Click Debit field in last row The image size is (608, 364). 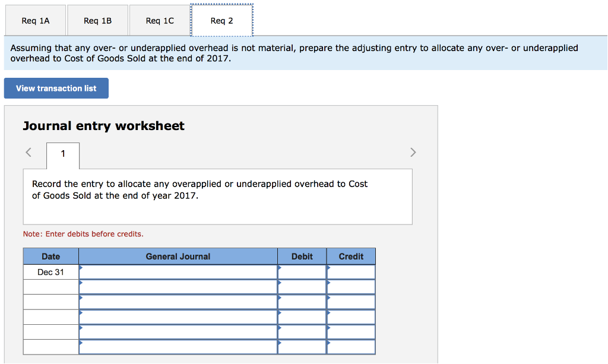[302, 347]
